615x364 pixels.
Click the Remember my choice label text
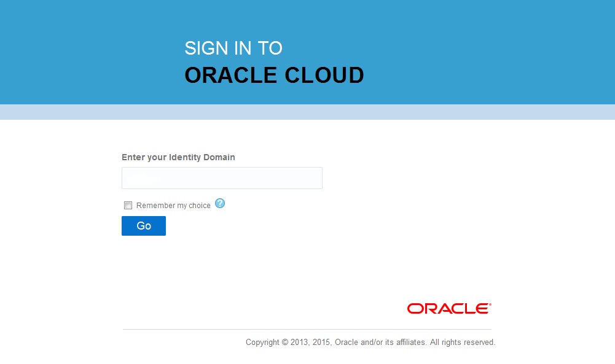pyautogui.click(x=173, y=205)
